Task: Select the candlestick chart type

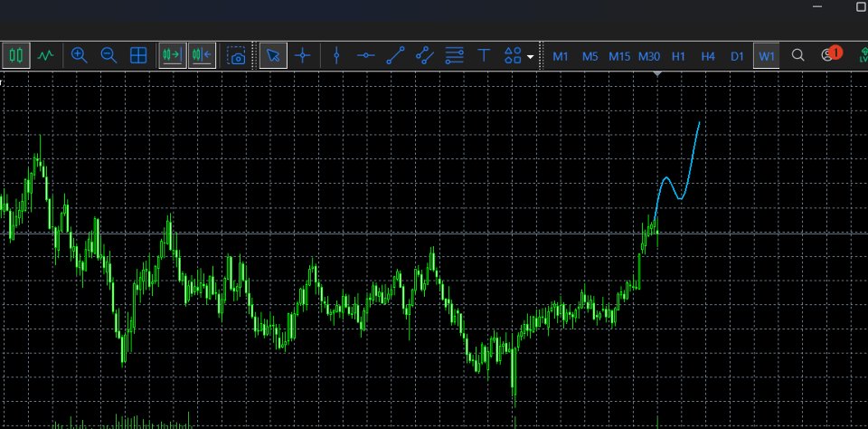Action: (16, 55)
